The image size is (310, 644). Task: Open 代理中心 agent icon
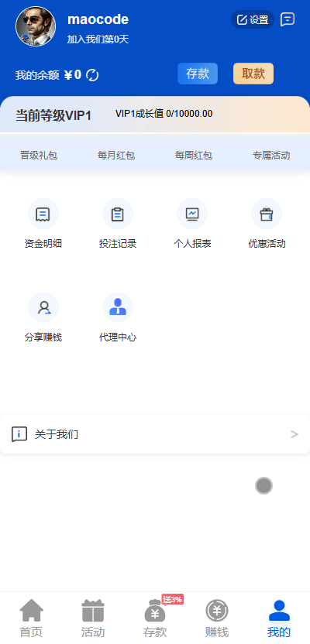[118, 307]
